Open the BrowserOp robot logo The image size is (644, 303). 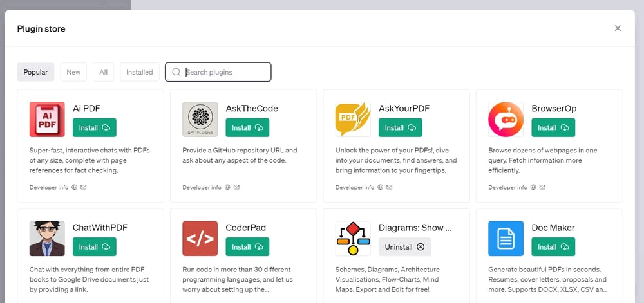(x=506, y=119)
